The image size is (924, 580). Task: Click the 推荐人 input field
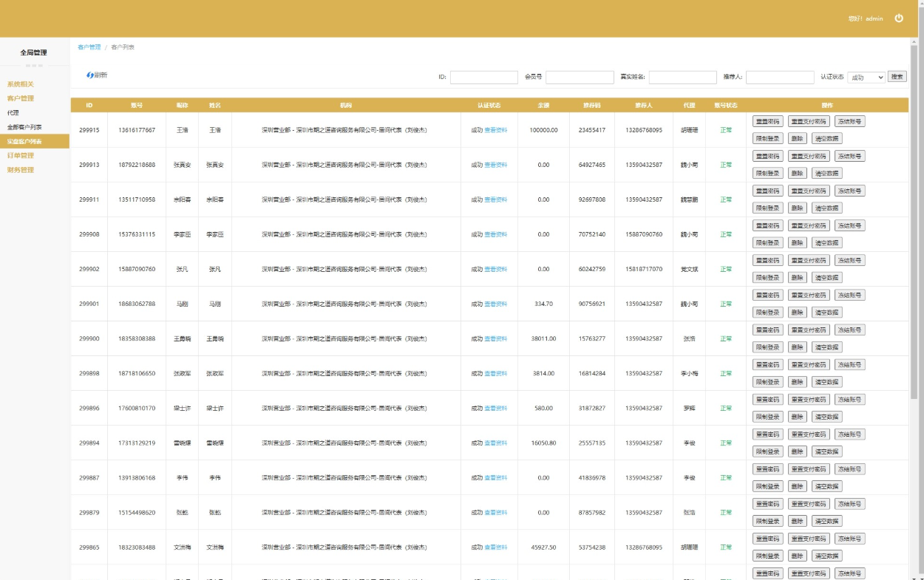pyautogui.click(x=780, y=77)
